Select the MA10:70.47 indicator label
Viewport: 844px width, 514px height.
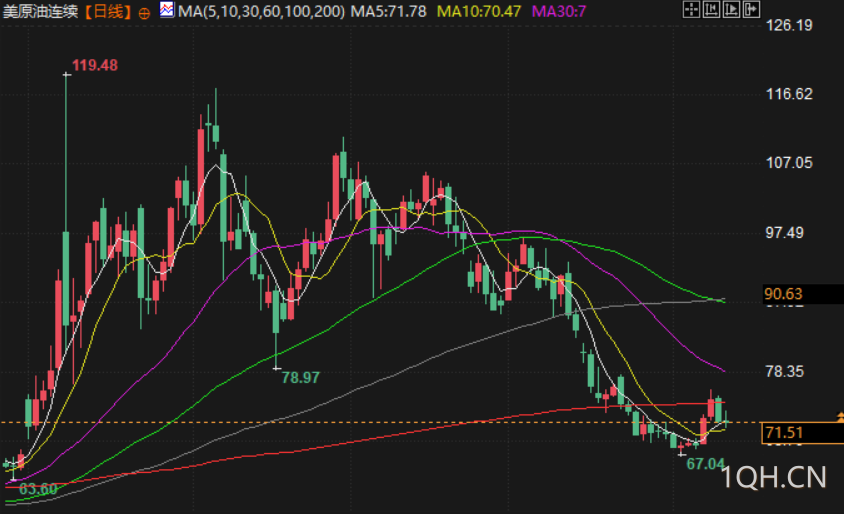[x=479, y=11]
